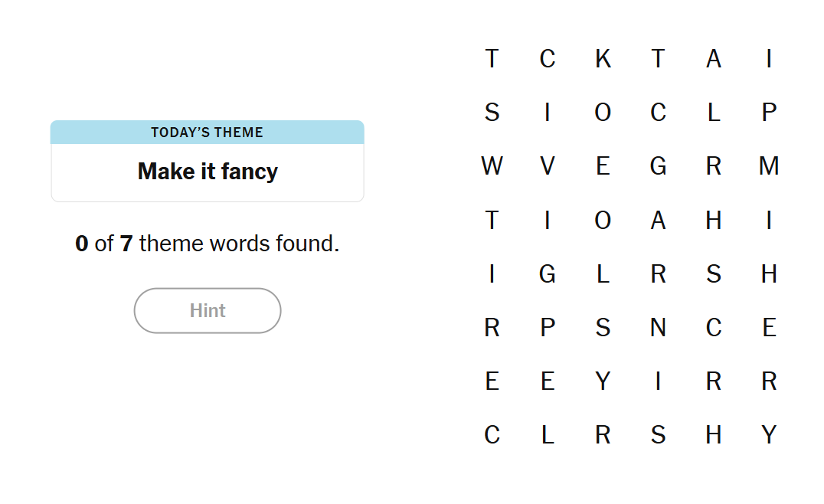
Task: Select the letter A between T and I
Action: (714, 59)
